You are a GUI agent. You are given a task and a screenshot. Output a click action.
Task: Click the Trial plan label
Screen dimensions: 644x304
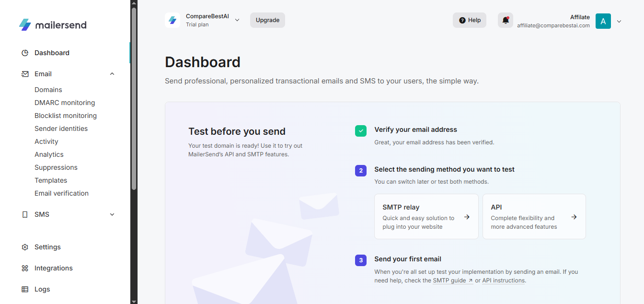point(197,24)
